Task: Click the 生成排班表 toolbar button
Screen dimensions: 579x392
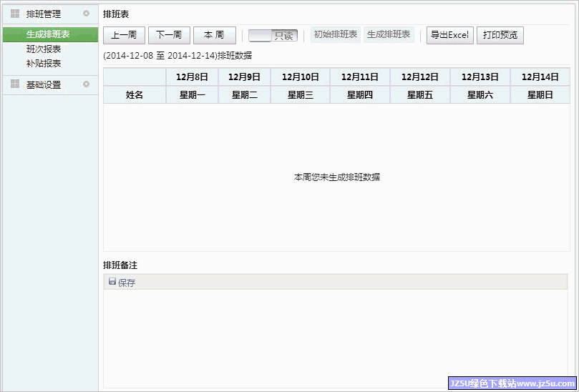Action: coord(389,35)
